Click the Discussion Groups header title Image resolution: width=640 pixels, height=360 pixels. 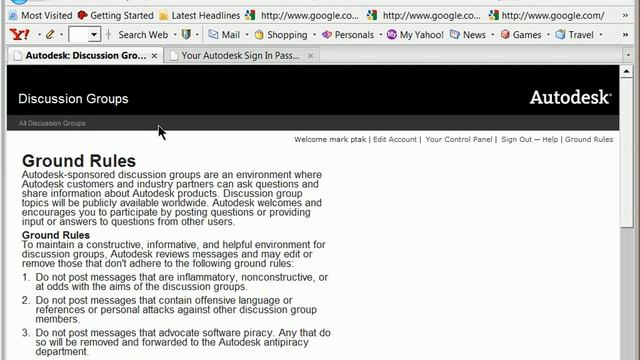73,99
